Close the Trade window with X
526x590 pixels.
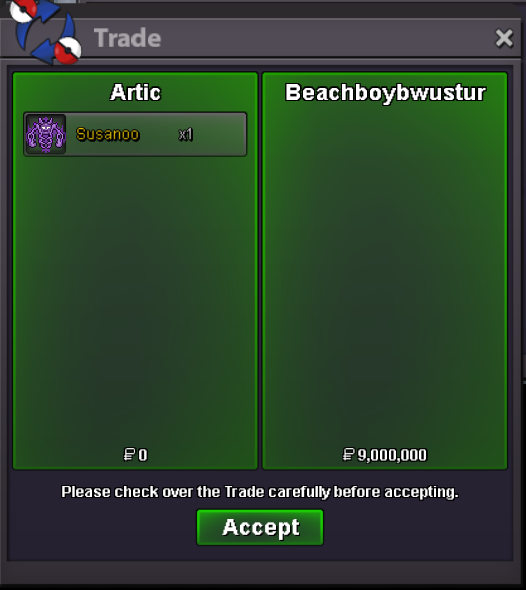(x=504, y=38)
